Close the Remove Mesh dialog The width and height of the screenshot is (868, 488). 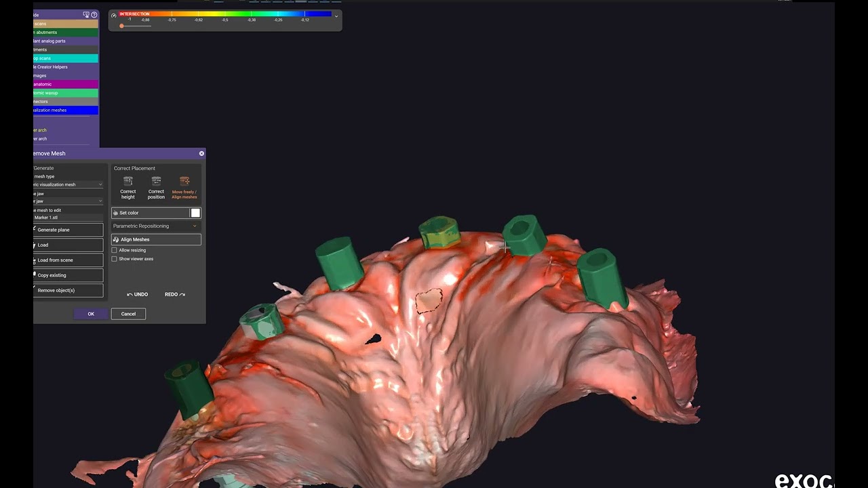tap(201, 154)
